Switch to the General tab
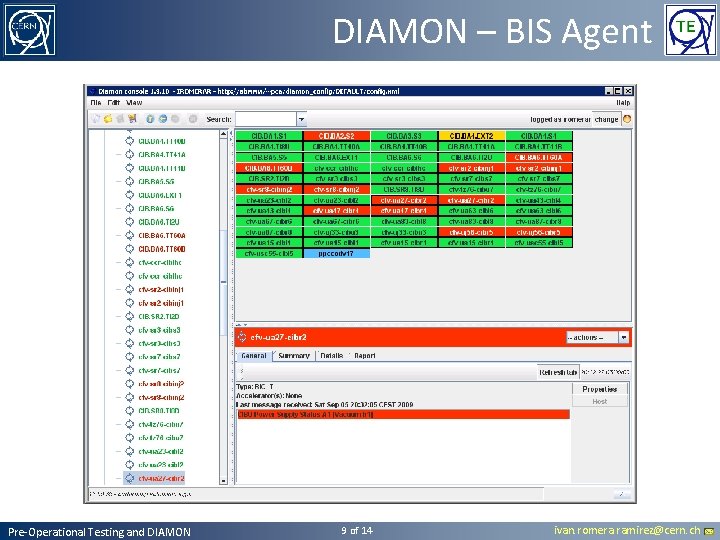The image size is (720, 540). point(253,355)
